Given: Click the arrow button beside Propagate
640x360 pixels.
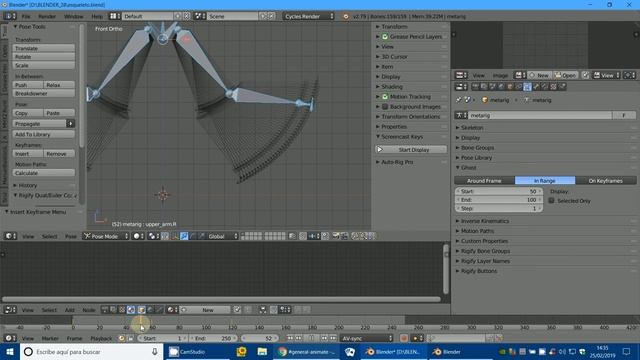Looking at the screenshot, I should pyautogui.click(x=70, y=124).
